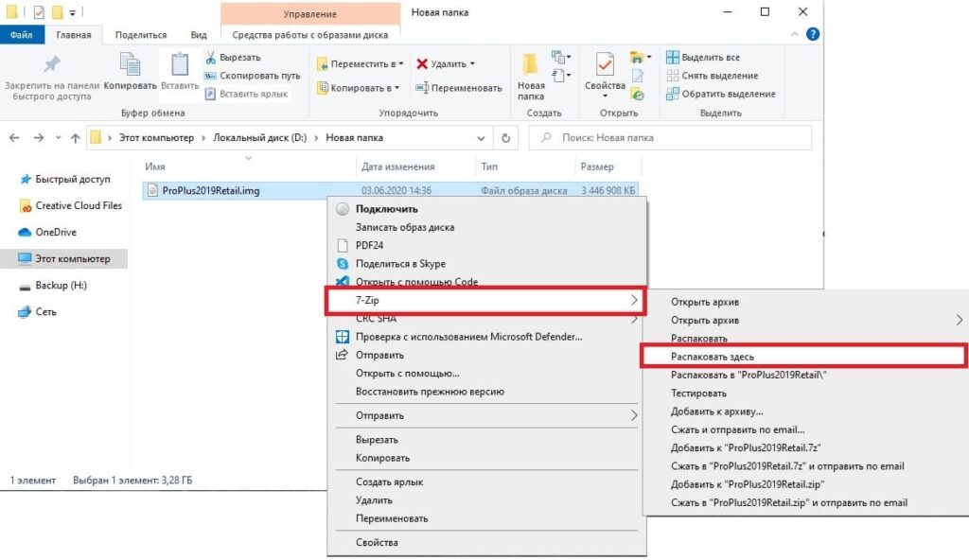
Task: Expand the 7-Zip submenu arrow
Action: click(x=634, y=301)
